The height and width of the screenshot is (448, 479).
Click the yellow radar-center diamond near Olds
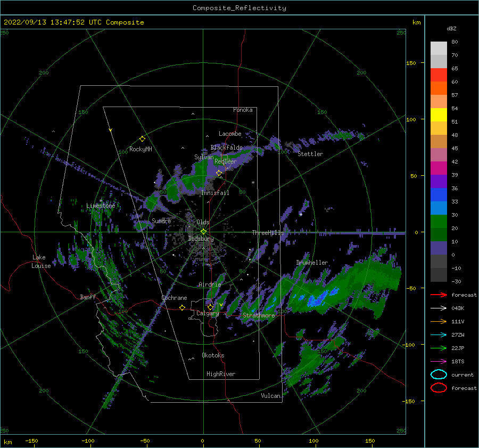pyautogui.click(x=203, y=232)
